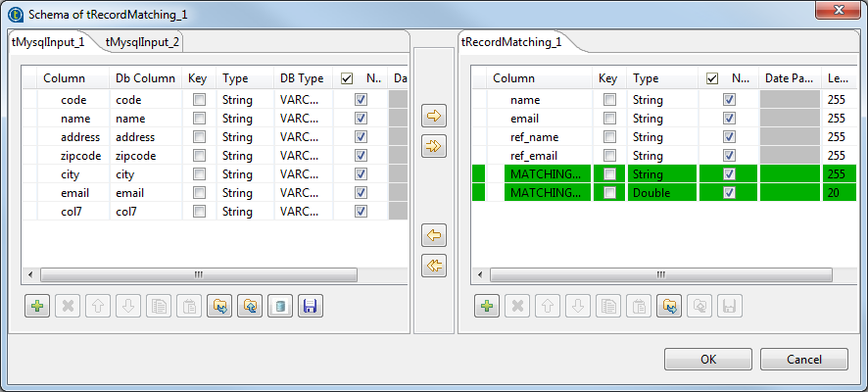Open Type cell of the Double row
The image size is (868, 392).
(x=661, y=193)
